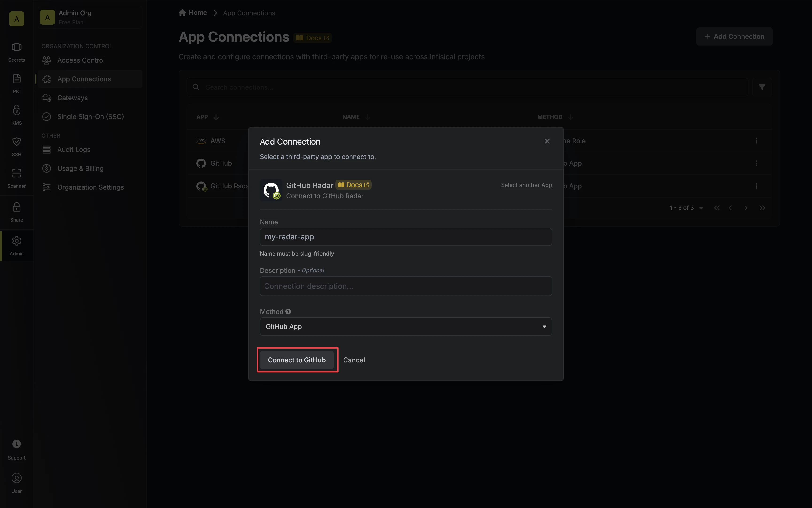Click the Add Connection button
This screenshot has height=508, width=812.
[x=734, y=37]
